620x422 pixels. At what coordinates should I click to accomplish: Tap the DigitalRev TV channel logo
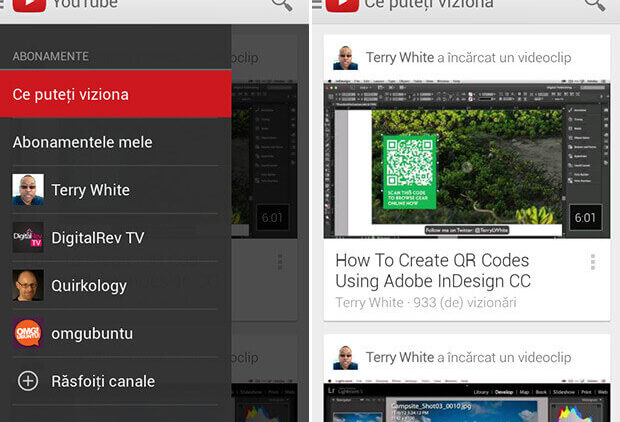[x=28, y=238]
